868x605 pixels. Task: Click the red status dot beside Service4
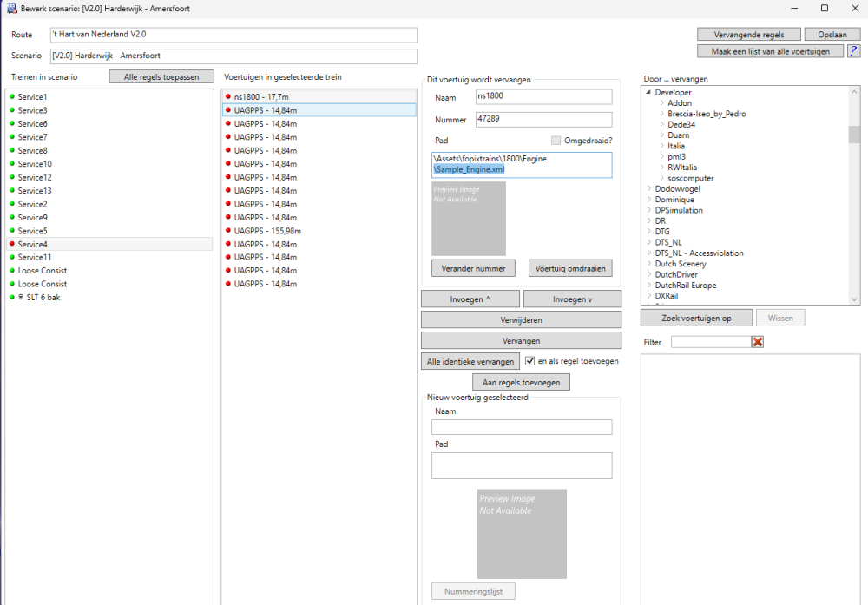pos(12,245)
